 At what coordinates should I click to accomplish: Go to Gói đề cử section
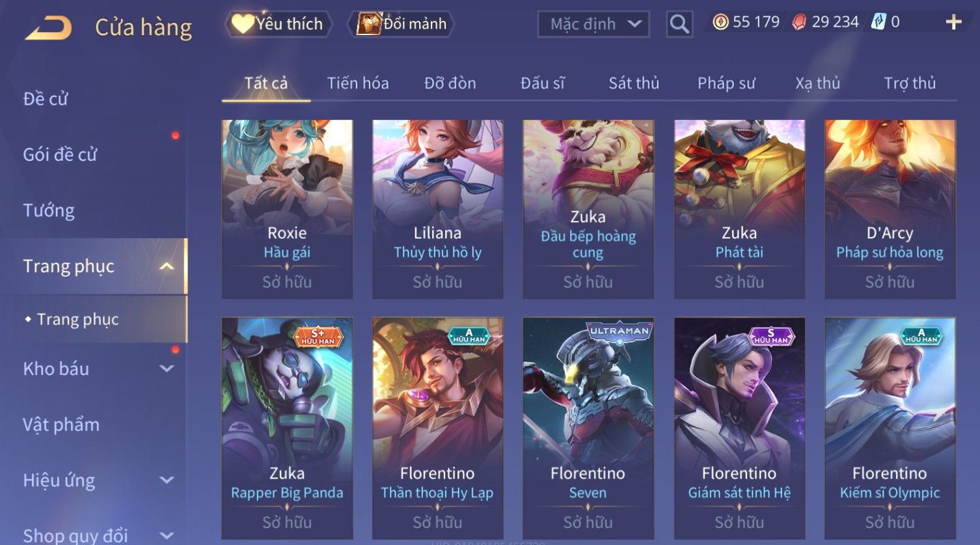pos(60,154)
